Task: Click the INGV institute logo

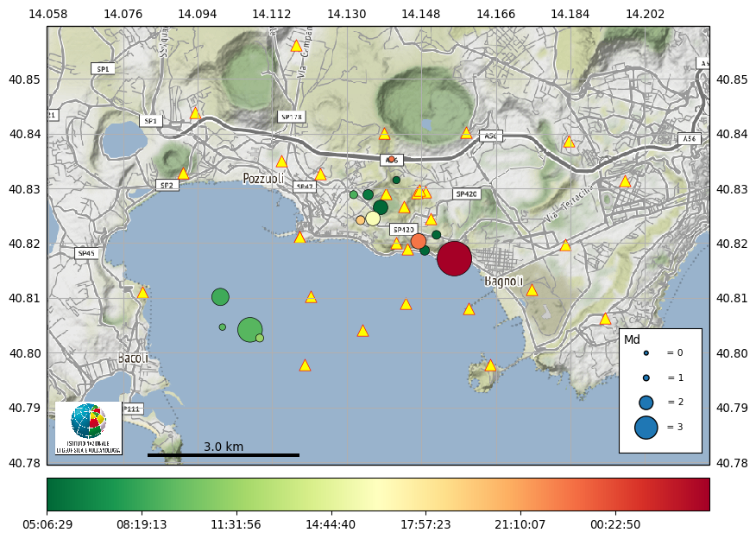Action: pyautogui.click(x=88, y=426)
